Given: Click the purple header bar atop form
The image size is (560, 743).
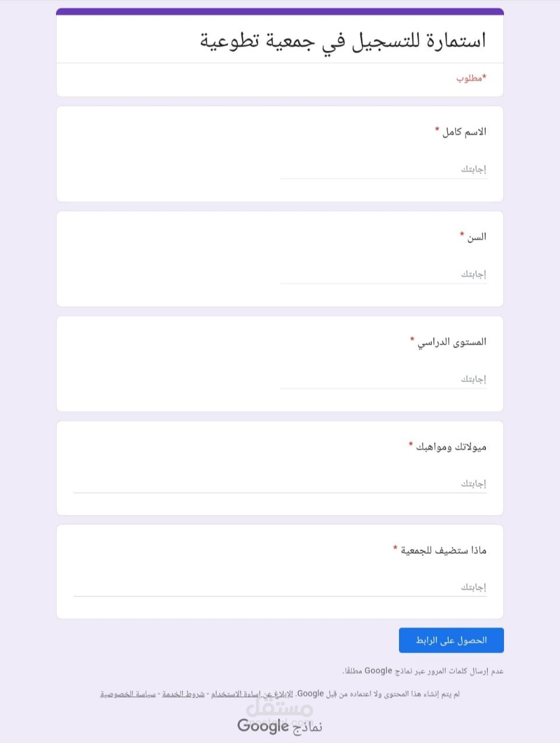Looking at the screenshot, I should (x=280, y=11).
